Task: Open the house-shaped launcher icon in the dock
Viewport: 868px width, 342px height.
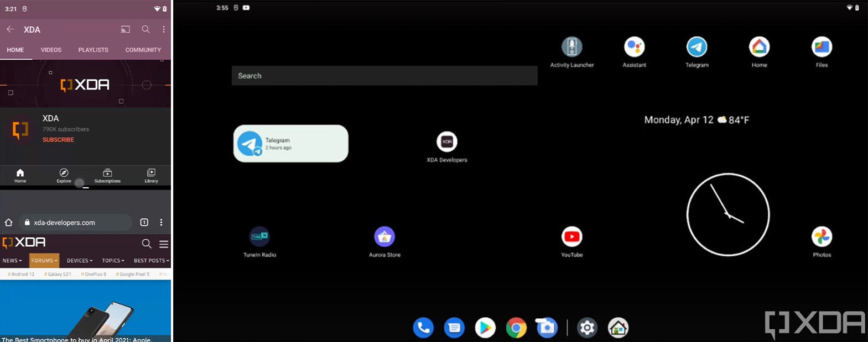Action: click(618, 328)
